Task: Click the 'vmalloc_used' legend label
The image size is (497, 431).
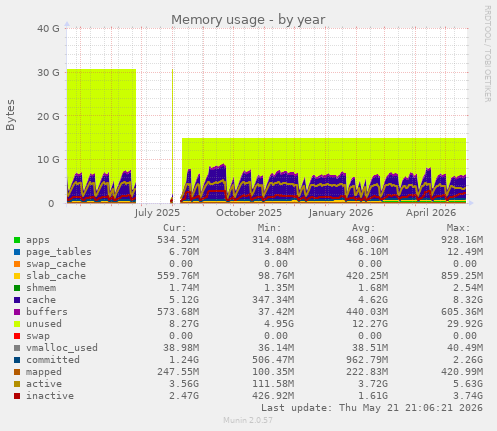Action: [x=62, y=348]
